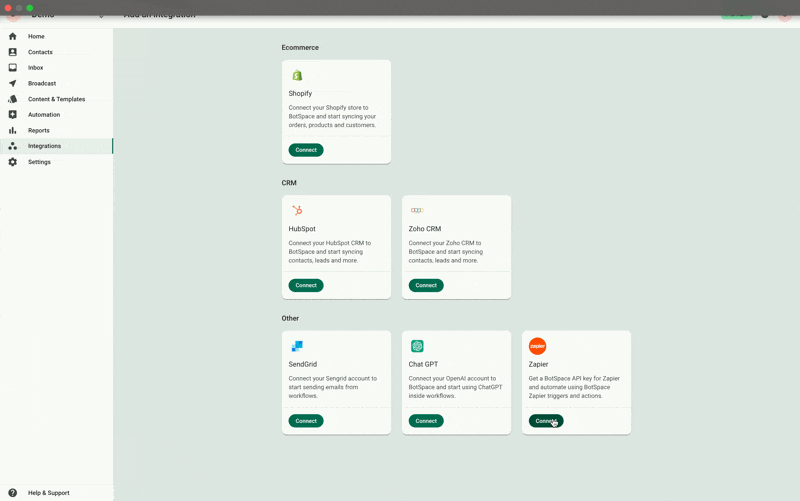Click the Reports bar-chart icon

[x=13, y=130]
